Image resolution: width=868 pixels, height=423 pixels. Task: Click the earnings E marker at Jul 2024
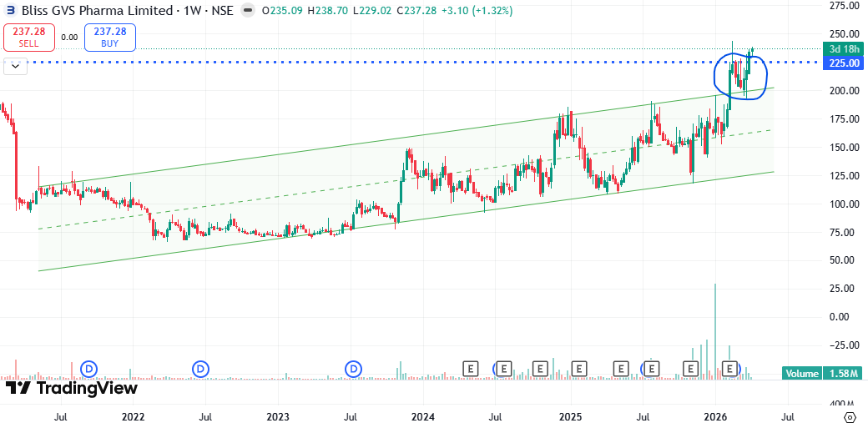click(x=504, y=368)
